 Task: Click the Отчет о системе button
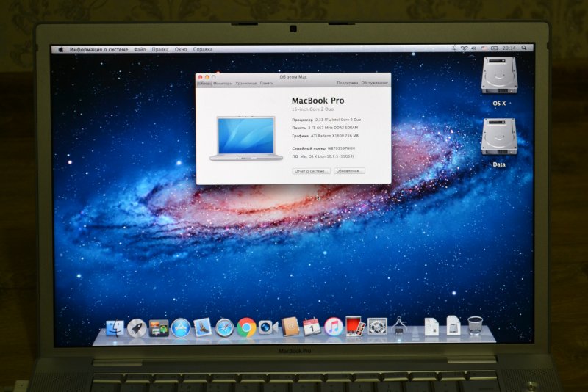pos(311,170)
